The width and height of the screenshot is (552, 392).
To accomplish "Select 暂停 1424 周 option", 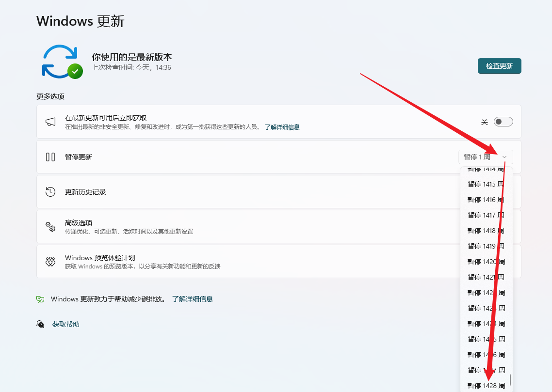I will click(x=486, y=324).
